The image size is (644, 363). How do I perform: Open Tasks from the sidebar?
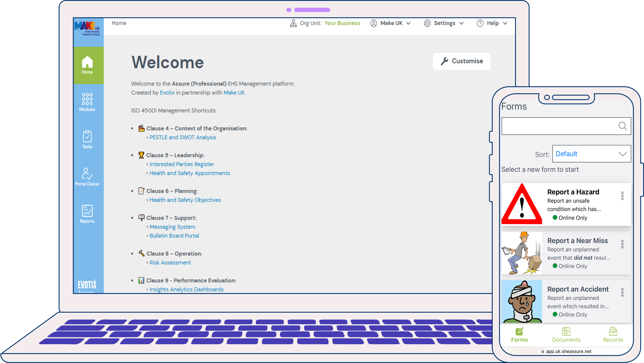(87, 139)
